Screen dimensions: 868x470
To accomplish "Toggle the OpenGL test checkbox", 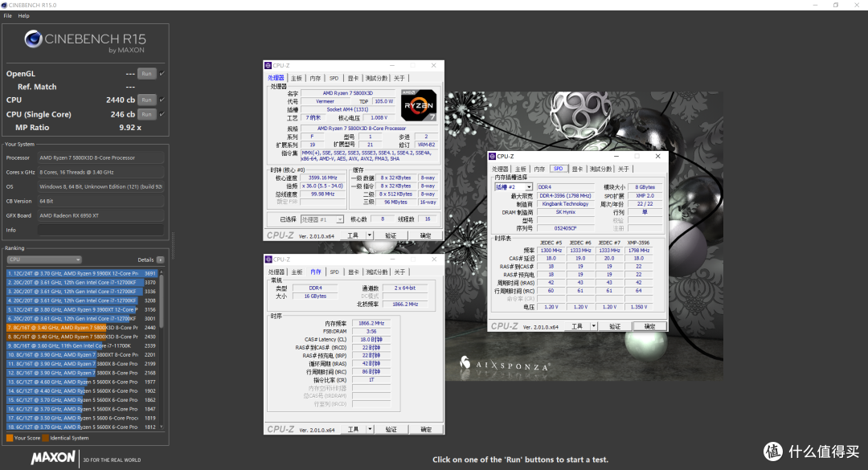I will pyautogui.click(x=162, y=73).
